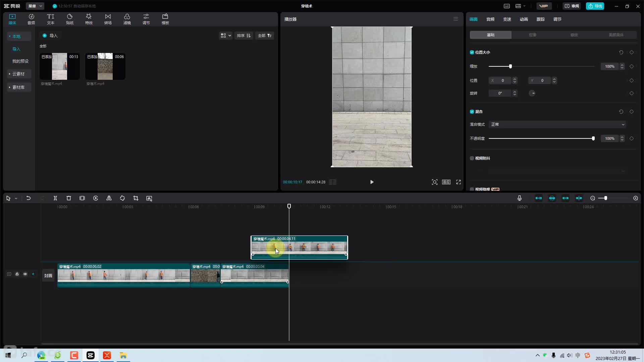
Task: Split the clip at playhead
Action: tap(55, 198)
